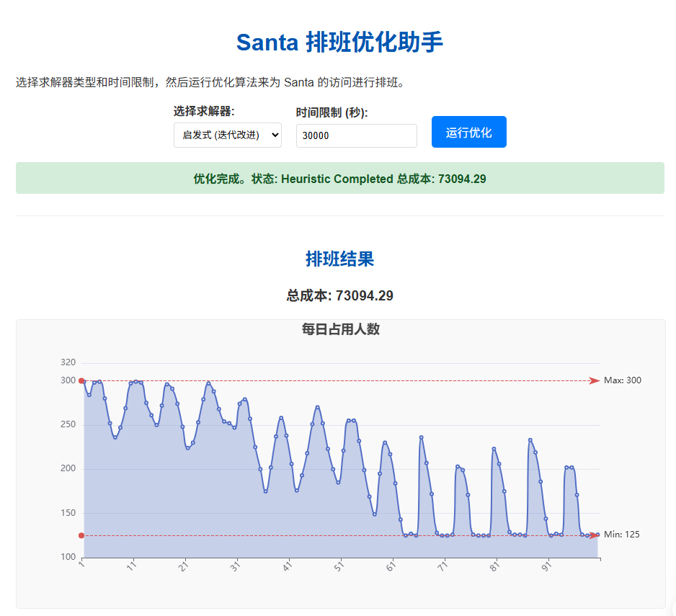Click the Santa 排班优化助手 title

point(339,43)
